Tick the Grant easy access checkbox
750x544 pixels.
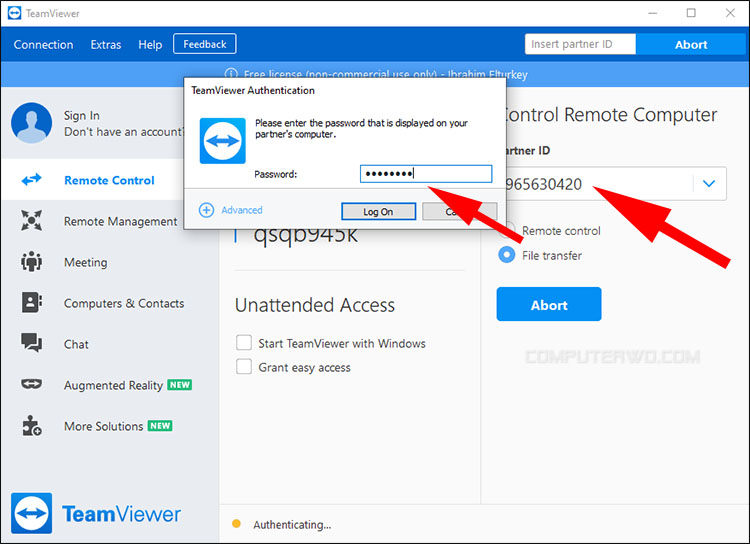coord(244,366)
